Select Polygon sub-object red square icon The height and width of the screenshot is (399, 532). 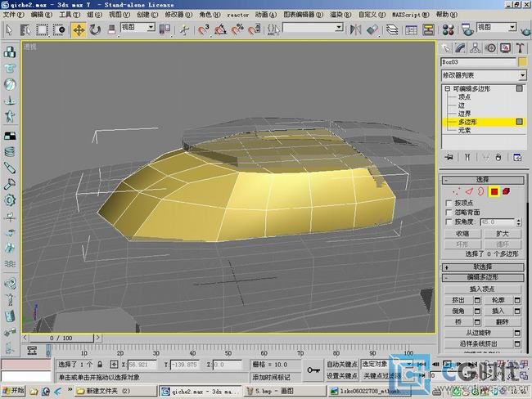click(494, 191)
